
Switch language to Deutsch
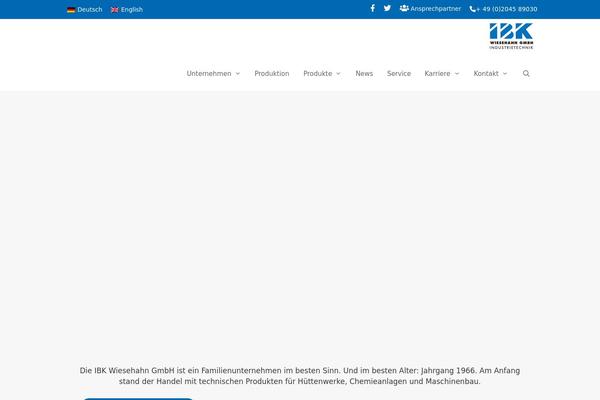coord(90,10)
